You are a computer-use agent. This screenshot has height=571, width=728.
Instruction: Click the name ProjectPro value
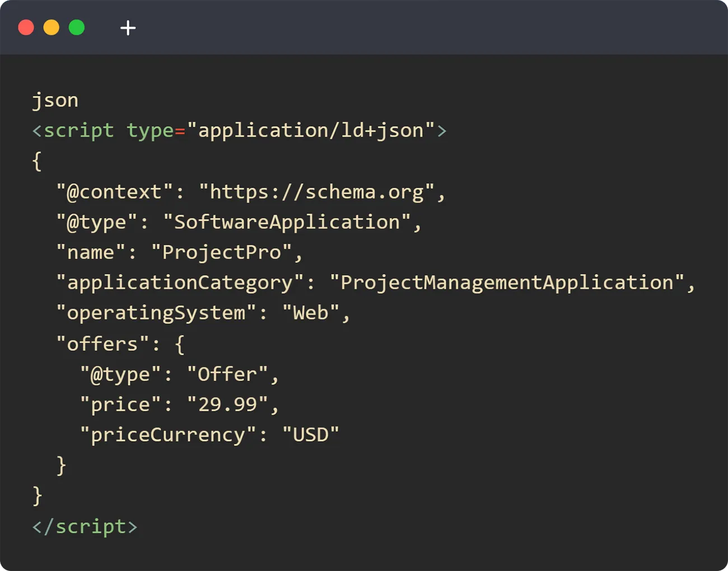[227, 252]
